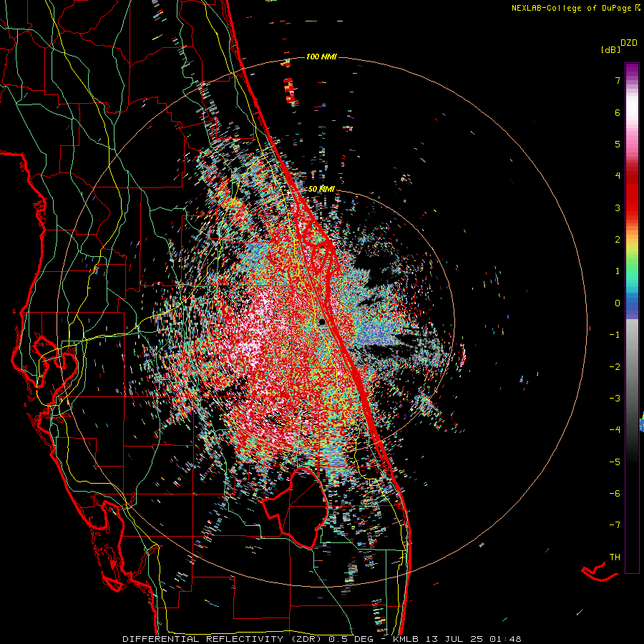Click the 6 value on color scale

pos(618,112)
